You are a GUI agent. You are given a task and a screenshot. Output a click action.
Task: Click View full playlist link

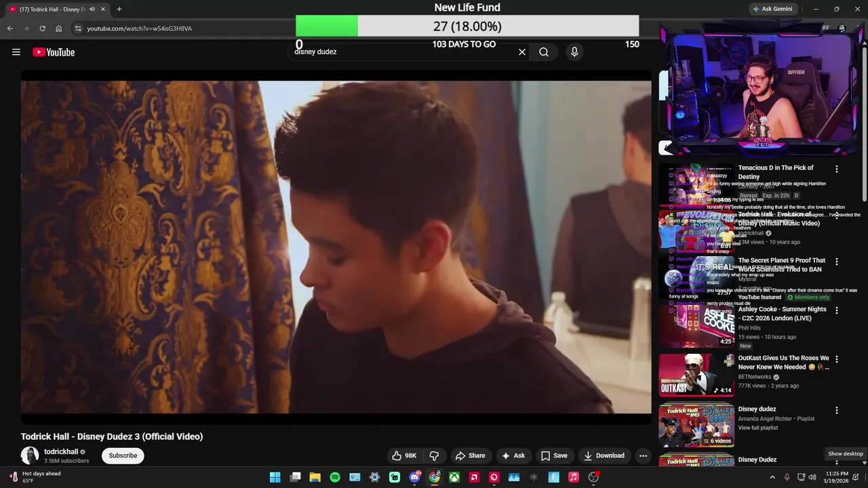point(758,428)
